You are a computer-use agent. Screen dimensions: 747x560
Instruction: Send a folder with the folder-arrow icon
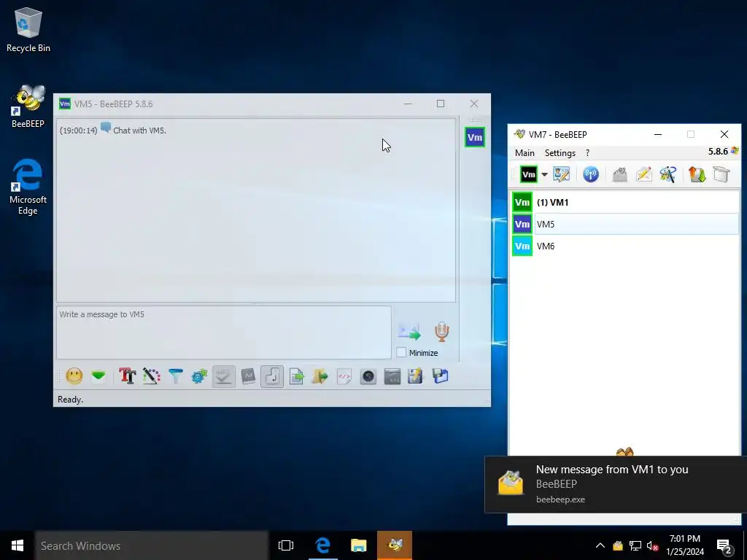[x=320, y=376]
